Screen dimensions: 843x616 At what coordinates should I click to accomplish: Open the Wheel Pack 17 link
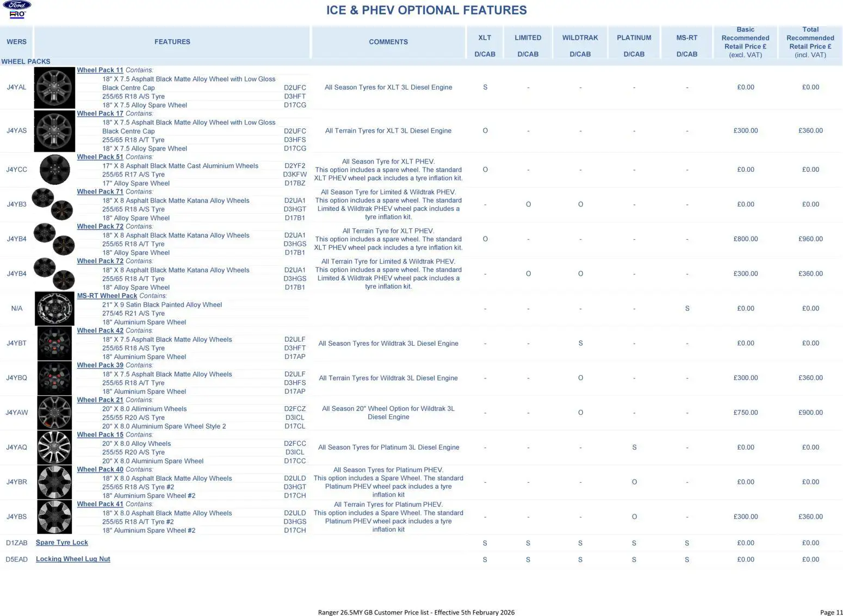(100, 114)
